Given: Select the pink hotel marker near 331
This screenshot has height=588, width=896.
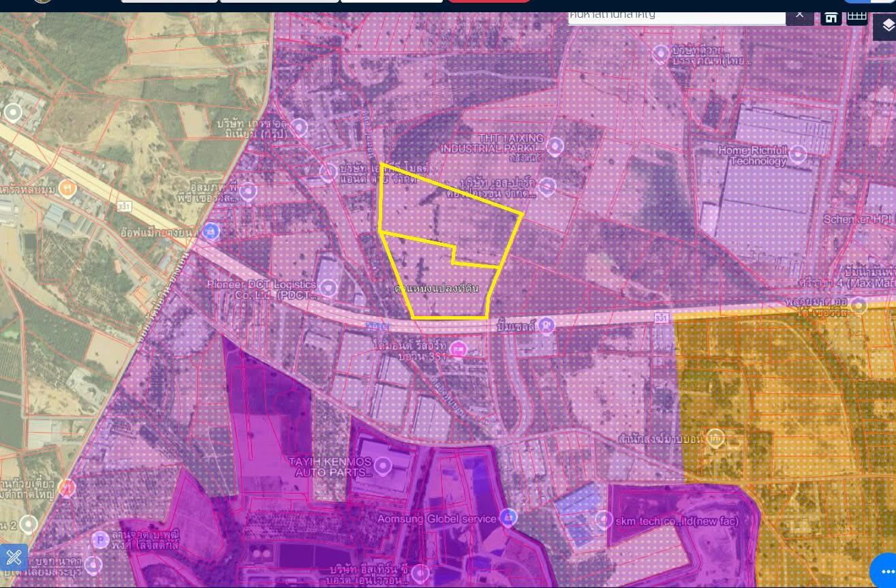Looking at the screenshot, I should [x=459, y=350].
